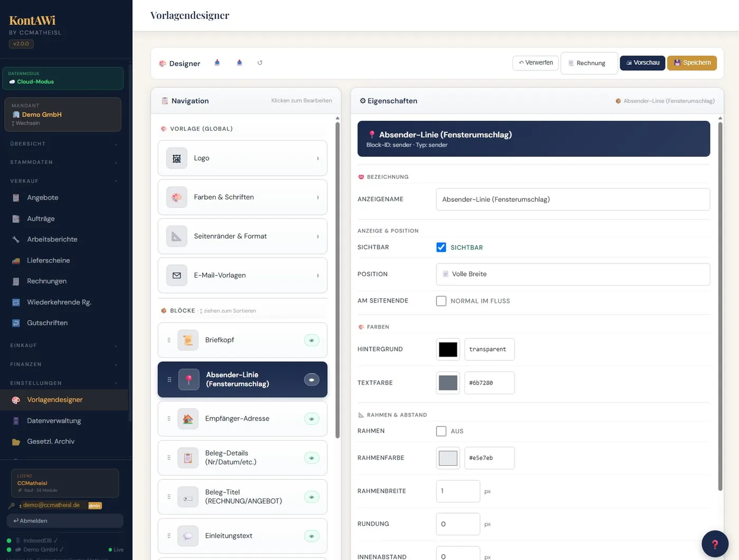Expand the Stammdaten sidebar section
The height and width of the screenshot is (560, 739).
(64, 163)
